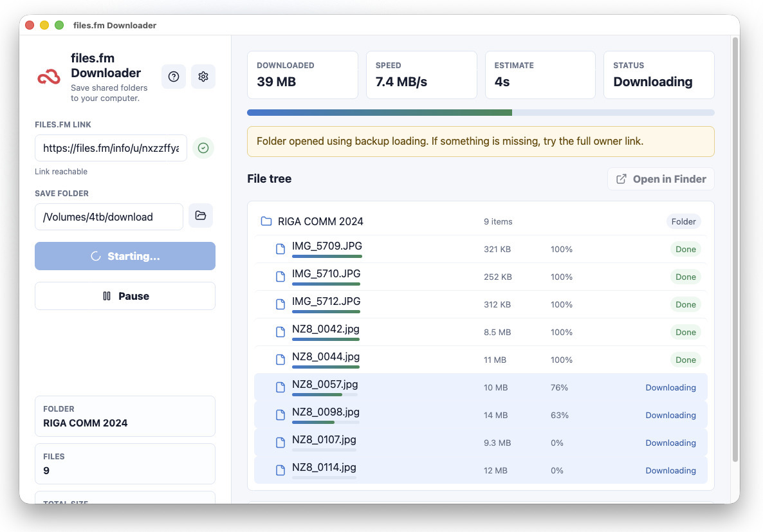Image resolution: width=763 pixels, height=532 pixels.
Task: Click the Files 9 info card
Action: [x=125, y=464]
